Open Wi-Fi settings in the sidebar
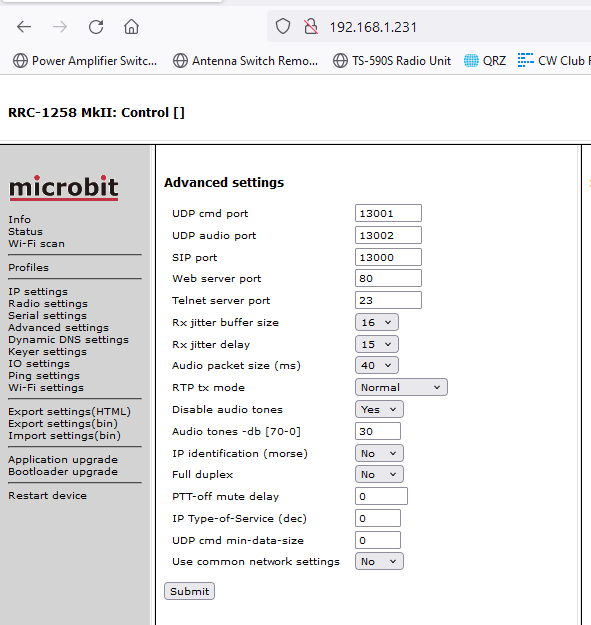The image size is (591, 625). (x=46, y=387)
